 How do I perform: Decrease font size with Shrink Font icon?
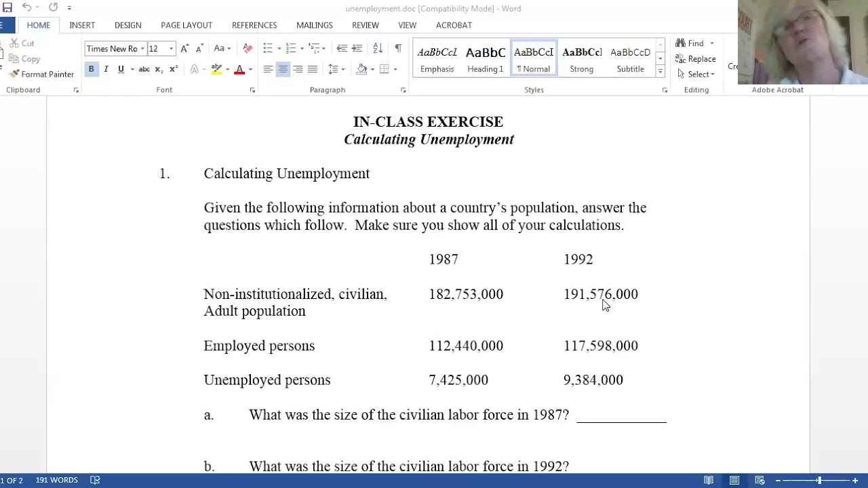point(199,49)
